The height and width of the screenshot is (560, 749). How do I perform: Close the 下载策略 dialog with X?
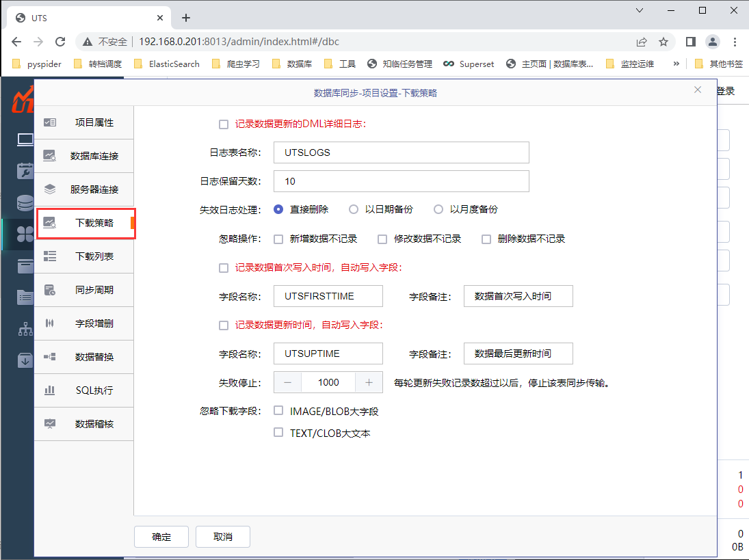tap(698, 90)
